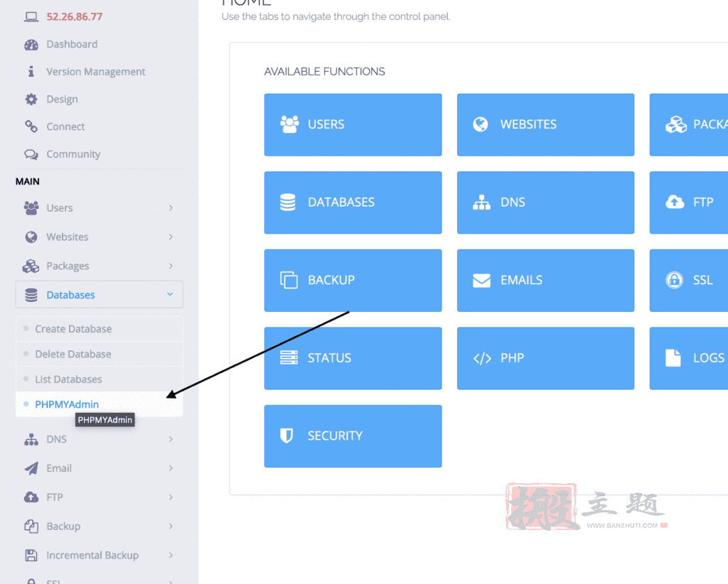Open PHPMYAdmin from the Databases submenu
The width and height of the screenshot is (728, 584).
(100, 404)
